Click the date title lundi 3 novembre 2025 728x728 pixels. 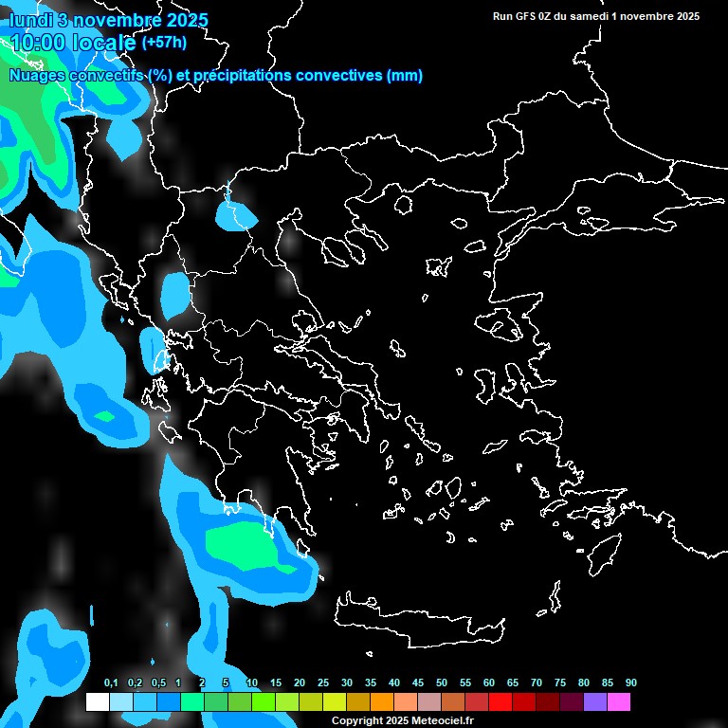pos(109,20)
